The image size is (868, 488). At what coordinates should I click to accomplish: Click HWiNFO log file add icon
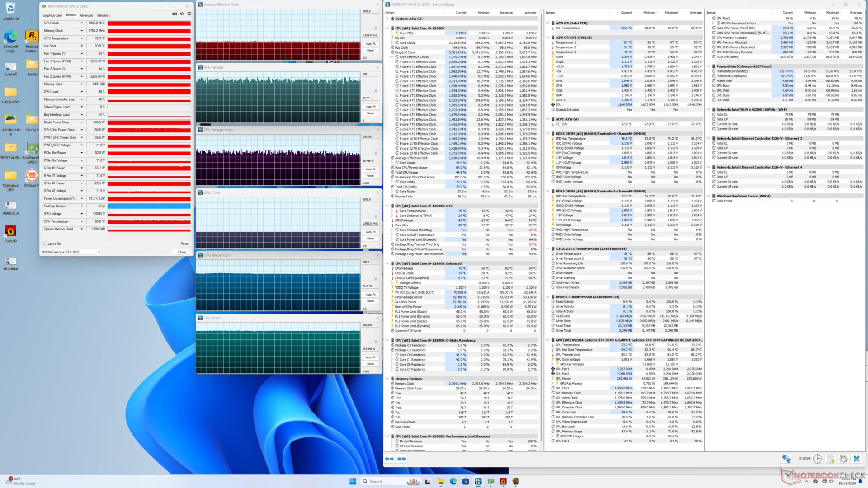pos(831,459)
